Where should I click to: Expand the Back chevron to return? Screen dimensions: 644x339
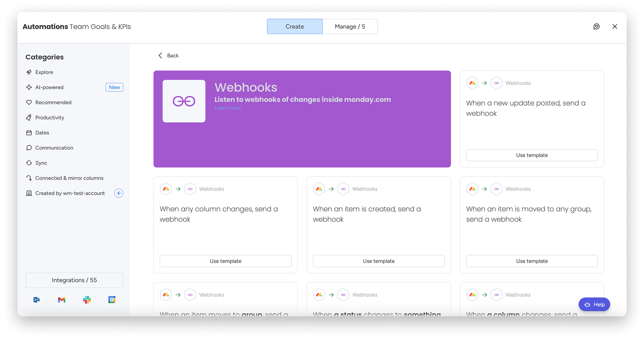tap(160, 55)
